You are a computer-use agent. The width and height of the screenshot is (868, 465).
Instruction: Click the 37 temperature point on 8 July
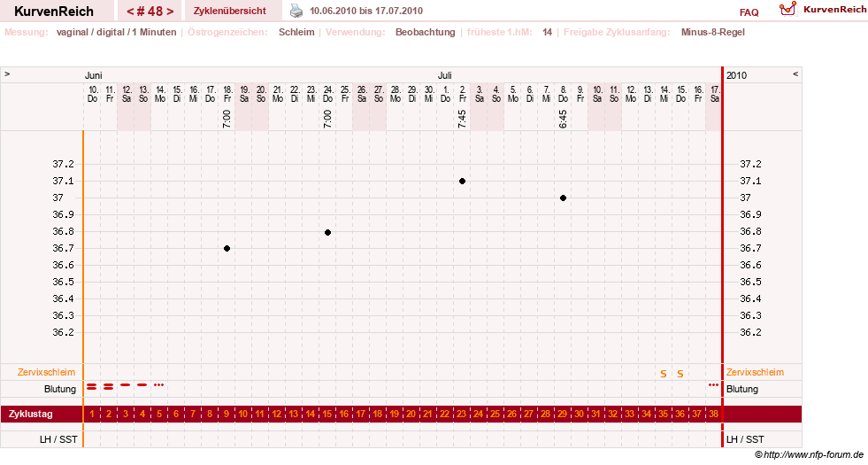563,198
